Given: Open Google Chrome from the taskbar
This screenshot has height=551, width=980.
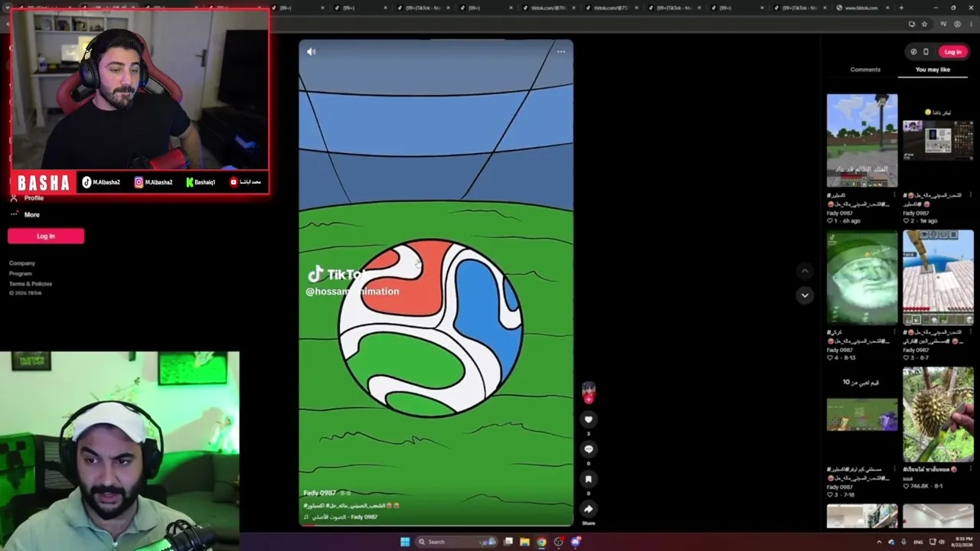Looking at the screenshot, I should coord(541,542).
